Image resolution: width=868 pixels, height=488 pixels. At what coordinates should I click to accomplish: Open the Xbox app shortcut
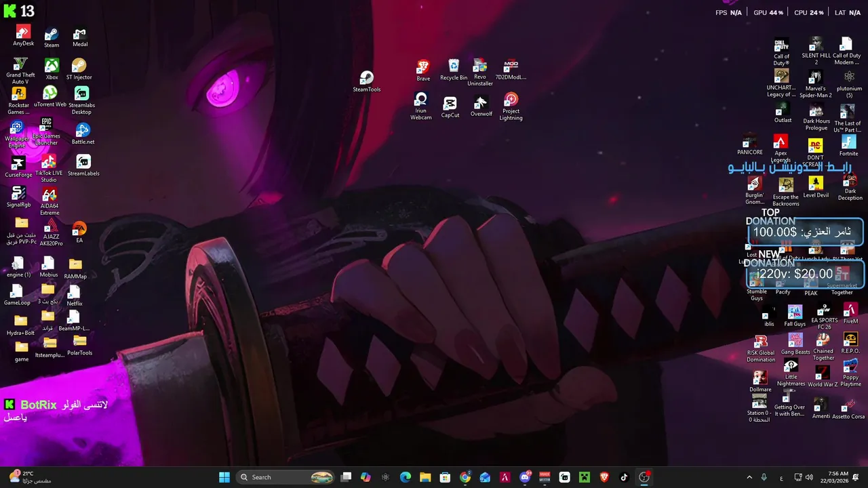(x=52, y=69)
